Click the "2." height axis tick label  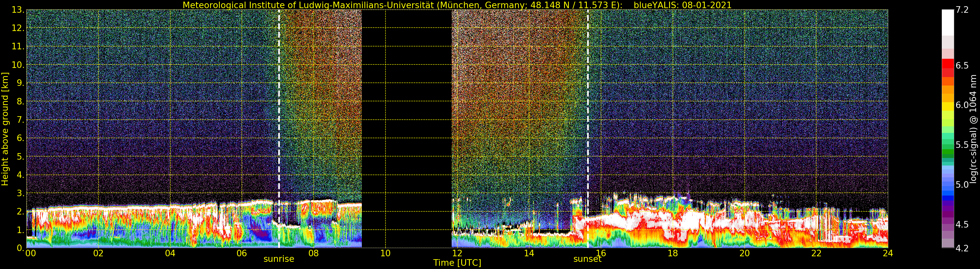21,212
